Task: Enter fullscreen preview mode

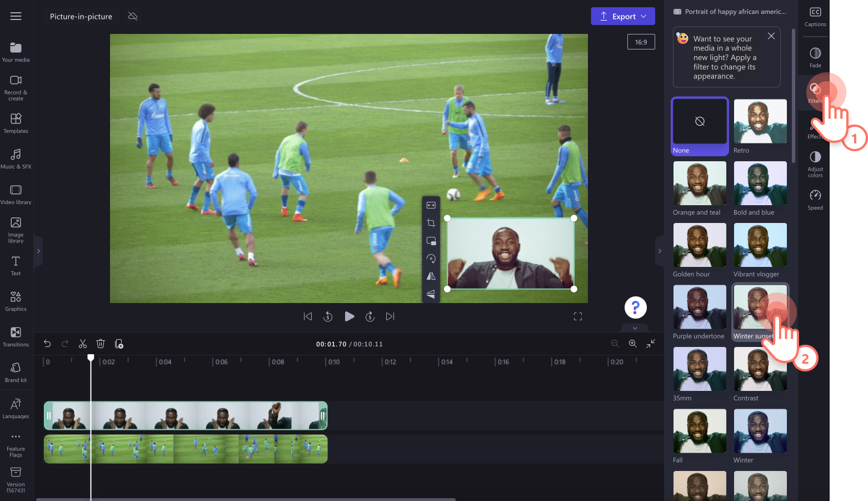Action: pyautogui.click(x=578, y=316)
